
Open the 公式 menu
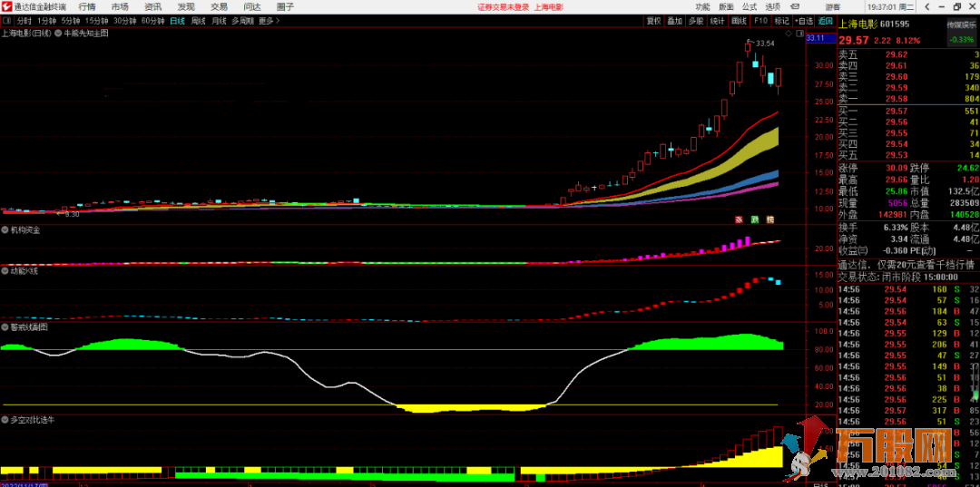pyautogui.click(x=750, y=7)
